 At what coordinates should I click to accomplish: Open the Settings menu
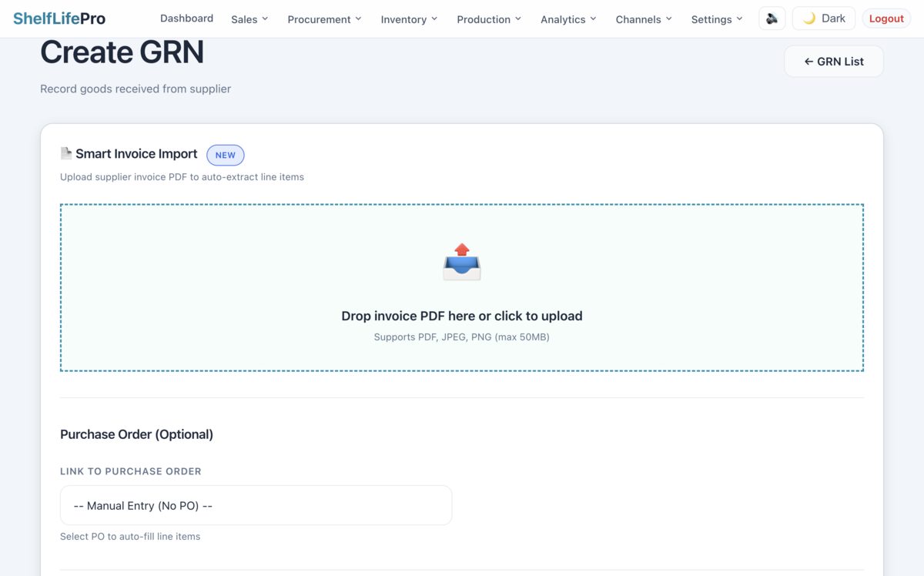717,19
